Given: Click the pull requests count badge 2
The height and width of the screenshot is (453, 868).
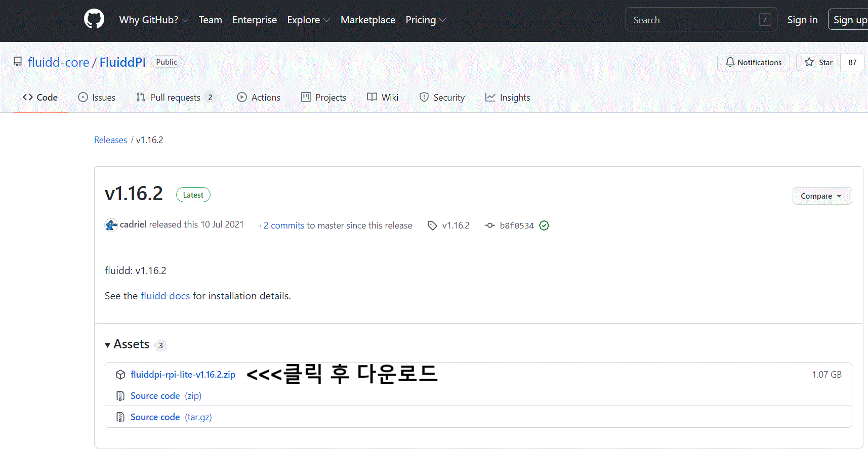Looking at the screenshot, I should click(210, 98).
